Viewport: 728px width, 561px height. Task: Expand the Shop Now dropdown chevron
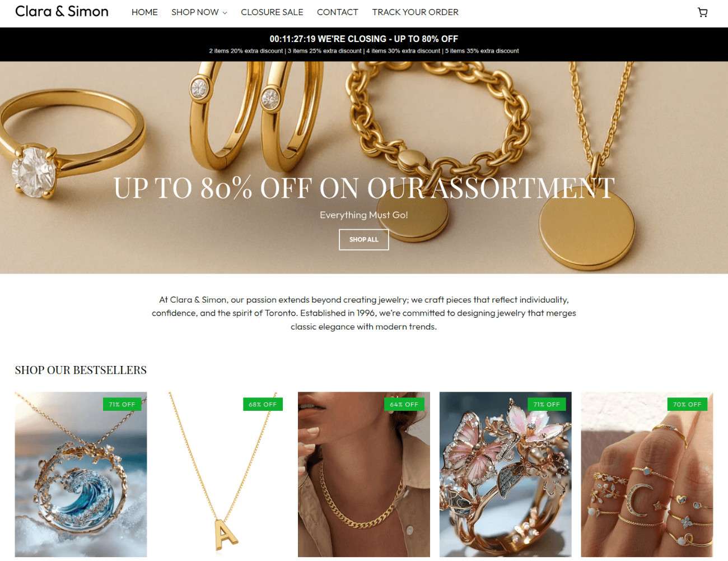pos(225,12)
